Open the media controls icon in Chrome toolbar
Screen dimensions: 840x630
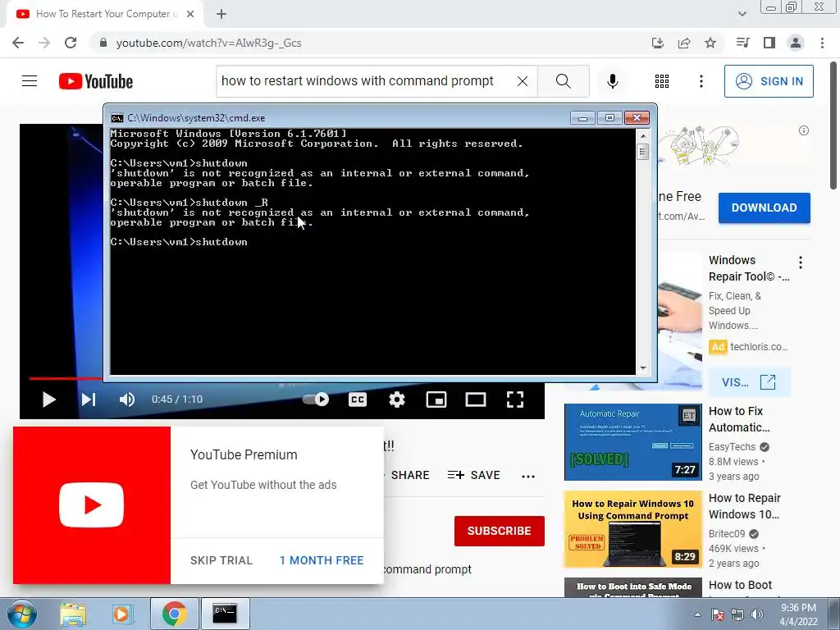(x=742, y=43)
